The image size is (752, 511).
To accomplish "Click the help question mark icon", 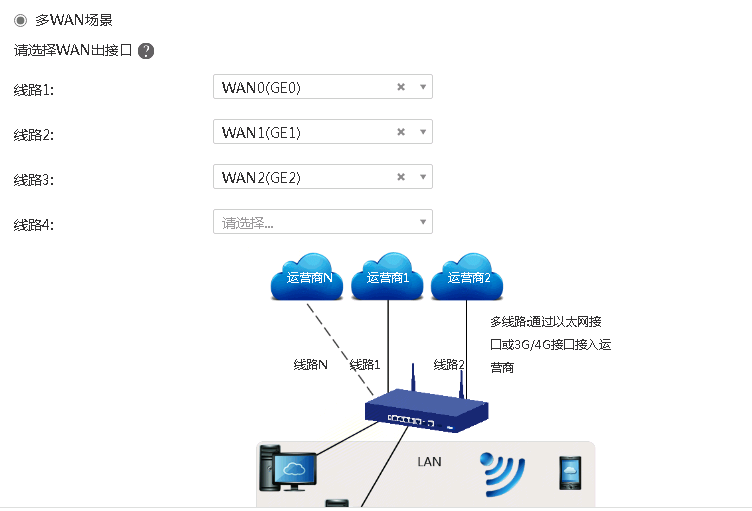I will click(x=146, y=51).
